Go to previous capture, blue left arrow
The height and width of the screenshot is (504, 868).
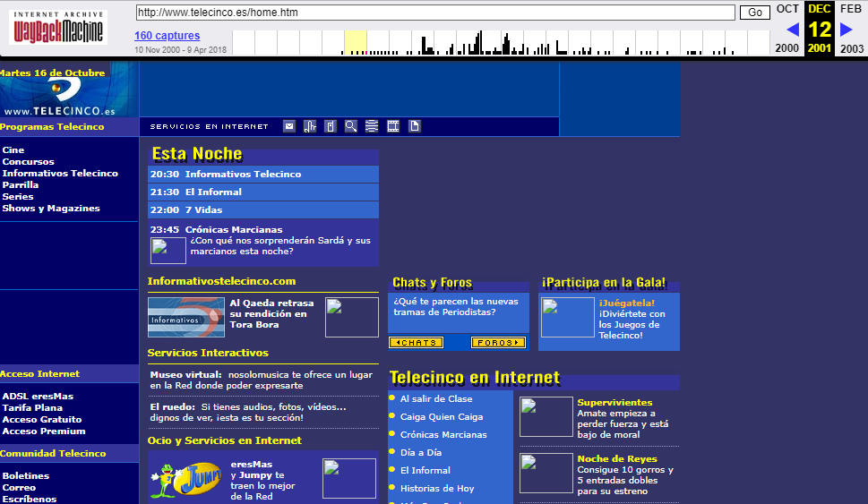(x=792, y=30)
